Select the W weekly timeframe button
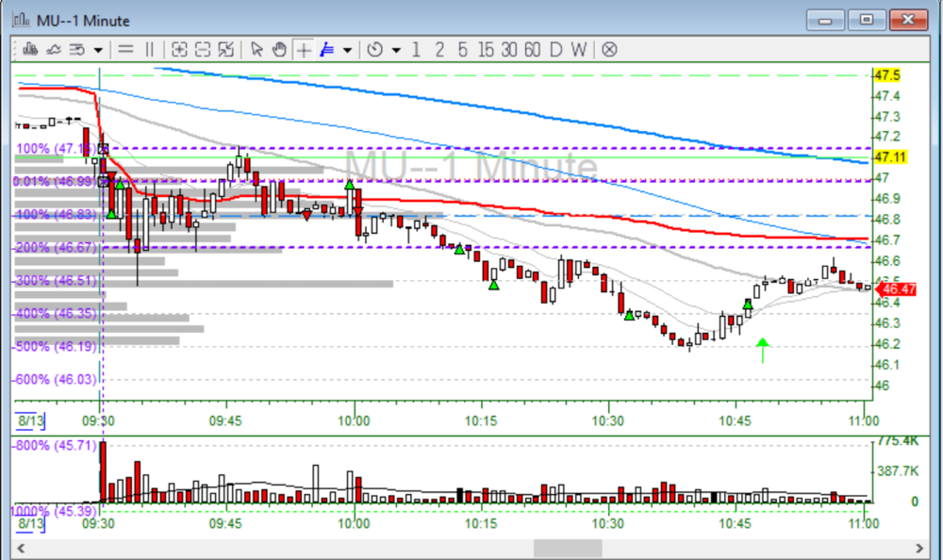943x560 pixels. 578,49
